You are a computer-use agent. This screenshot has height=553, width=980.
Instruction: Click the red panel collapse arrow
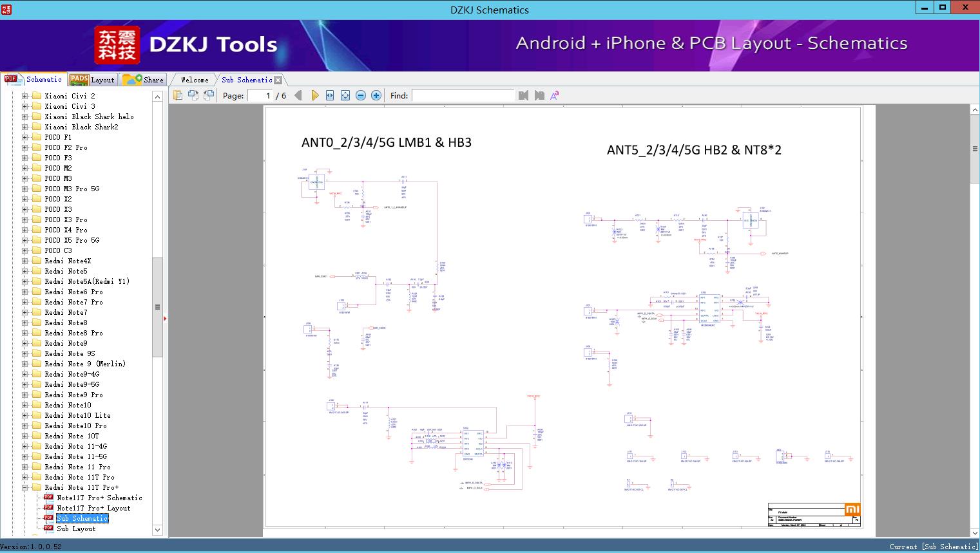coord(166,318)
